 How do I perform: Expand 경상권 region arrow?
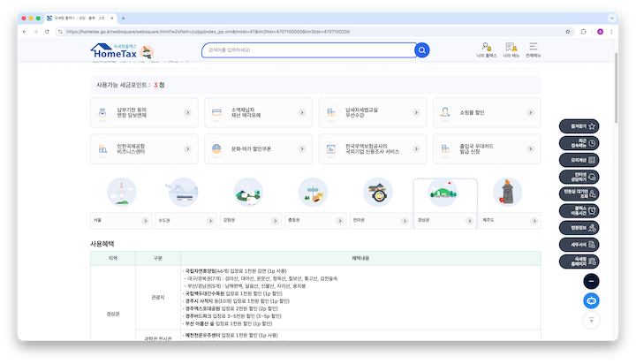click(469, 221)
